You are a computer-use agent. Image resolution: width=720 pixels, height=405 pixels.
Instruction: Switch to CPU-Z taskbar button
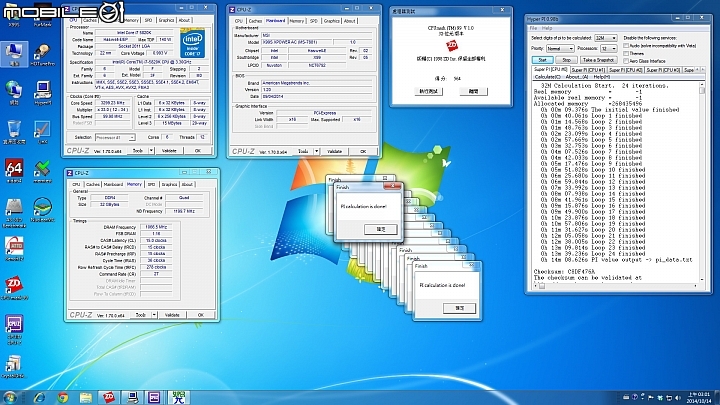(x=155, y=397)
